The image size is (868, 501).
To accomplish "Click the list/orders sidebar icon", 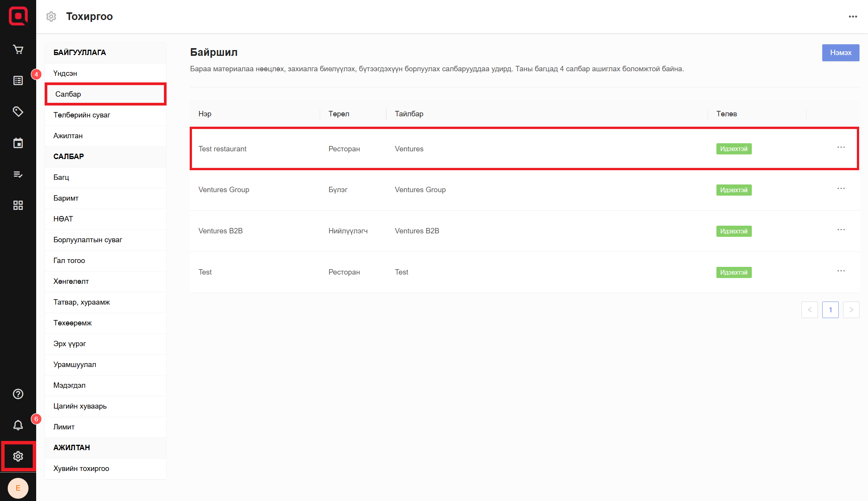I will click(x=18, y=80).
